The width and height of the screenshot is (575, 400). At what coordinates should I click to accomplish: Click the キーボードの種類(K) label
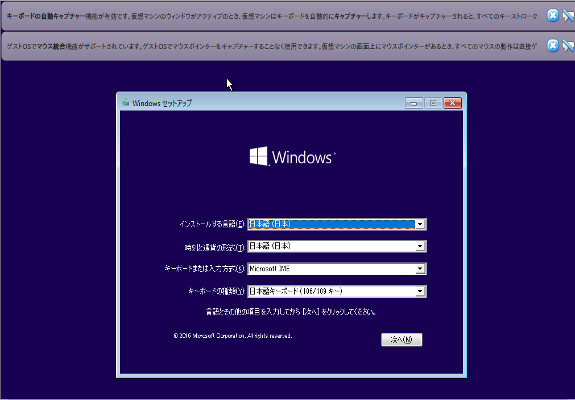(216, 291)
